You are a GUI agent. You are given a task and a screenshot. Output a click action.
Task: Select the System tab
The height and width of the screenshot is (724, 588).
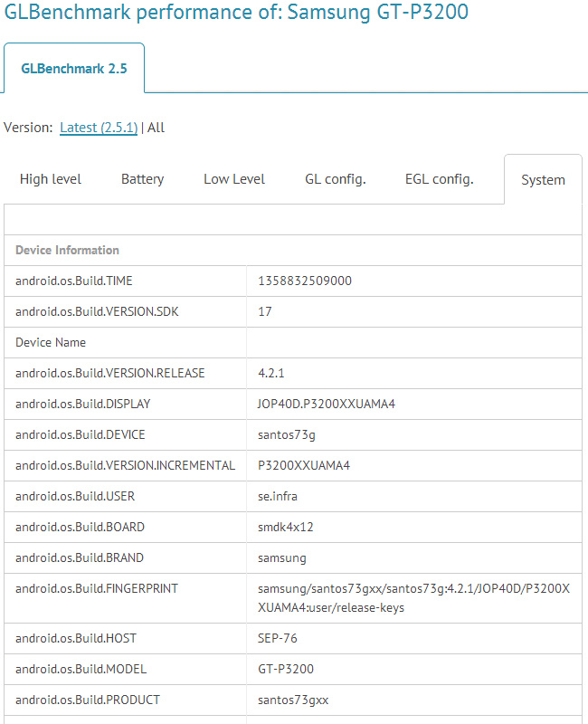pos(543,180)
